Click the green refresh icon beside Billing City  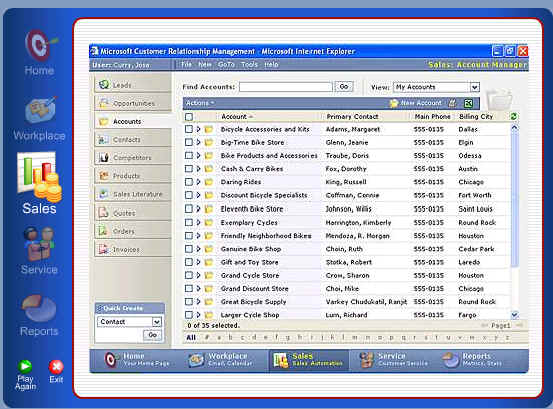point(514,116)
